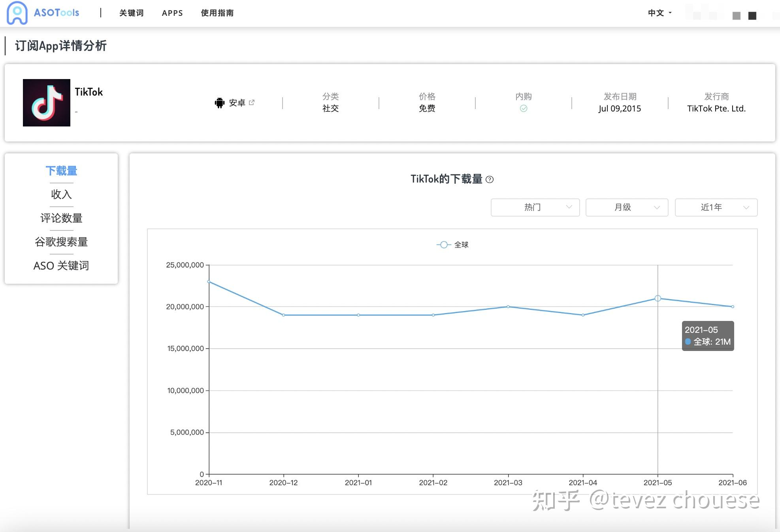Click the help question-mark icon near chart title
This screenshot has height=532, width=780.
(490, 179)
